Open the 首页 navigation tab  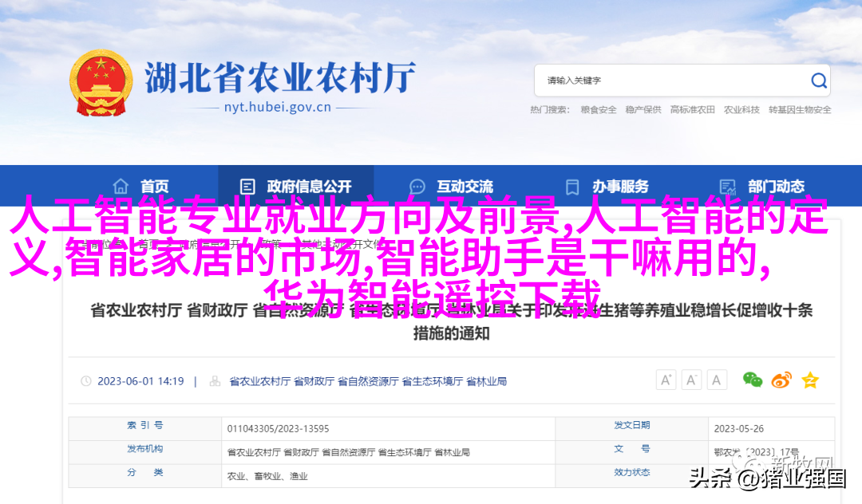point(141,187)
